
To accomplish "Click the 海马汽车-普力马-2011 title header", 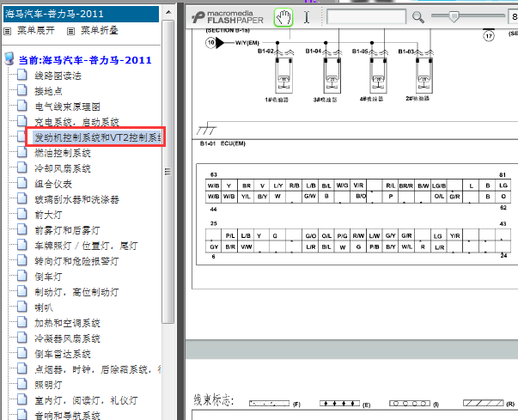I will click(x=81, y=14).
